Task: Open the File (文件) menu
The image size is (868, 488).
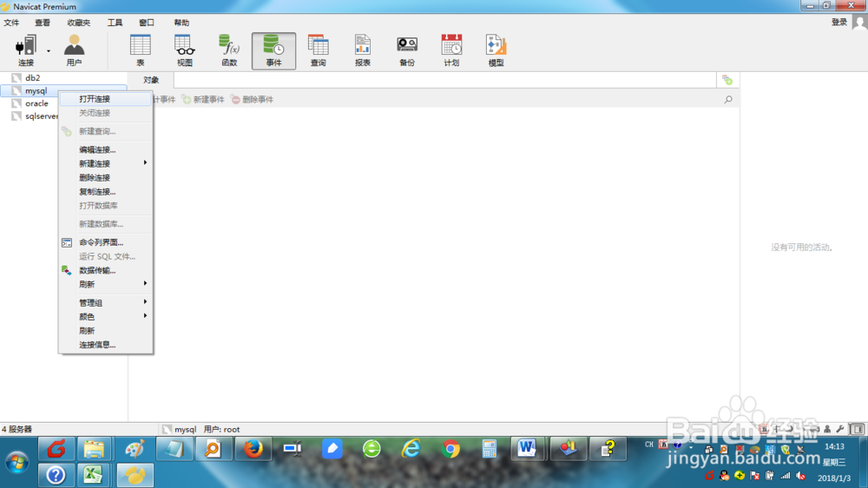Action: (11, 23)
